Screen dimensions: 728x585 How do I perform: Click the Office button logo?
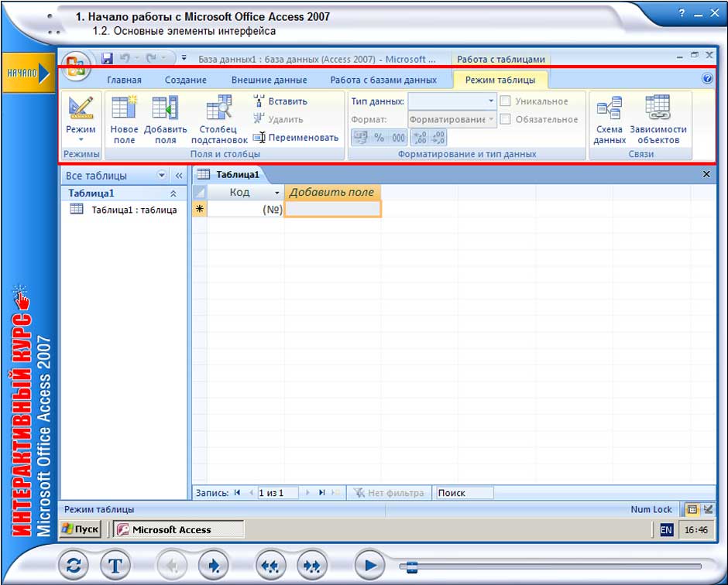tap(76, 65)
